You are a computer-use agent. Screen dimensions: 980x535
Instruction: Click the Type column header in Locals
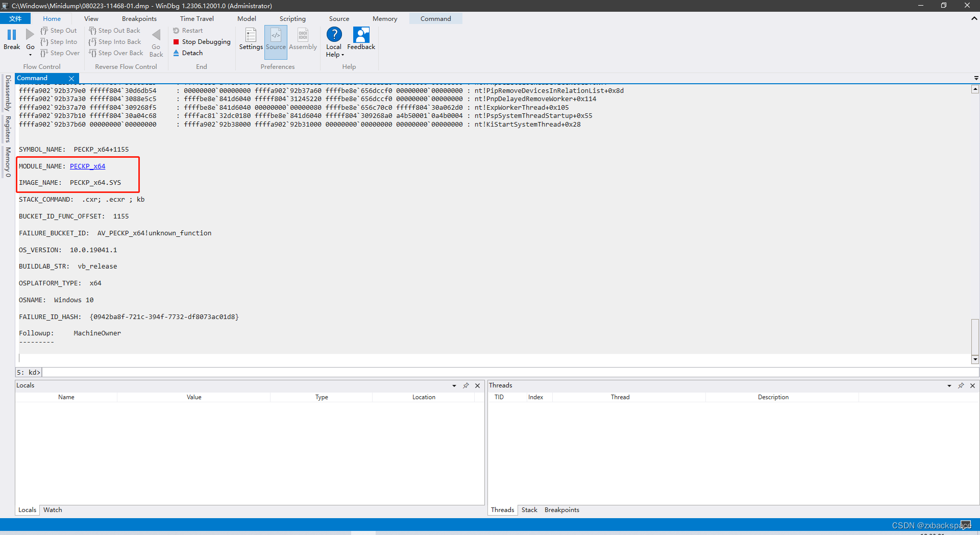pos(322,397)
